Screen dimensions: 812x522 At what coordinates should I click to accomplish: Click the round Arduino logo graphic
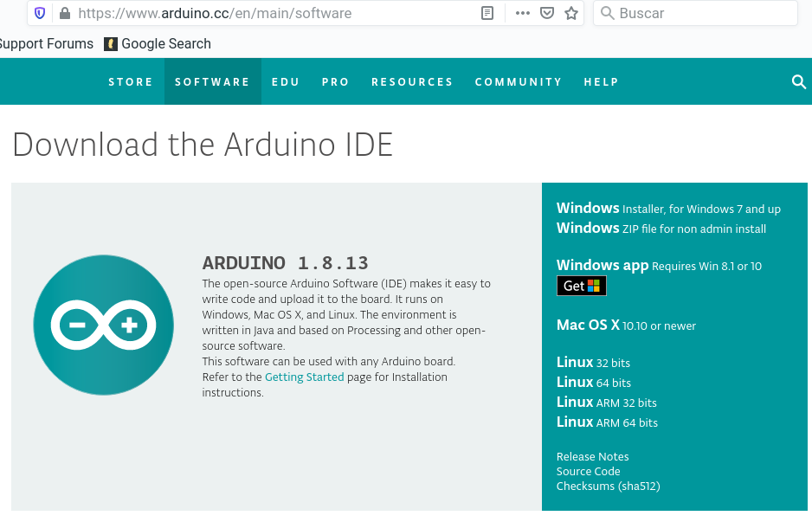[103, 325]
